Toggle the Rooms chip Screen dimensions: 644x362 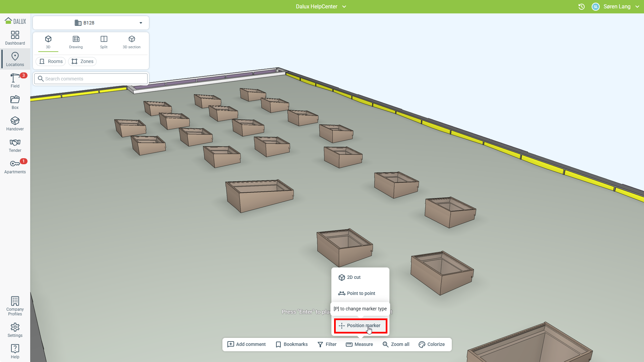[51, 61]
